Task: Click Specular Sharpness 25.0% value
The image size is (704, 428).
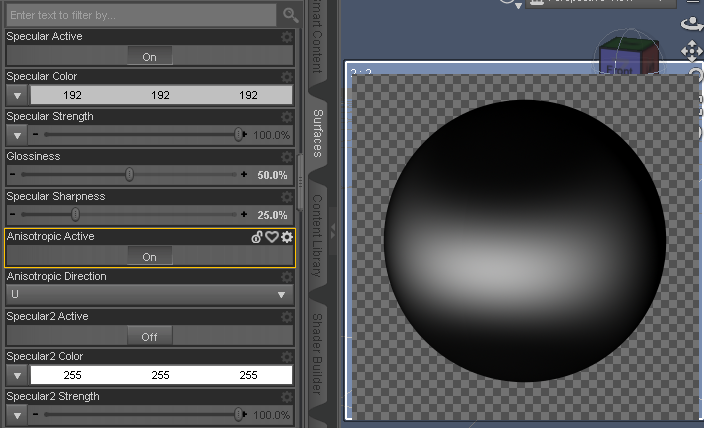Action: (272, 215)
